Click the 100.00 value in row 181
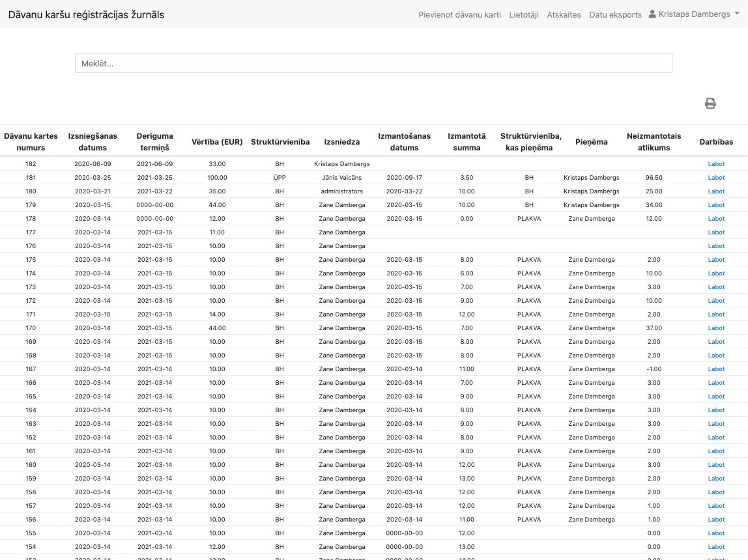Viewport: 748px width, 560px height. (x=217, y=178)
